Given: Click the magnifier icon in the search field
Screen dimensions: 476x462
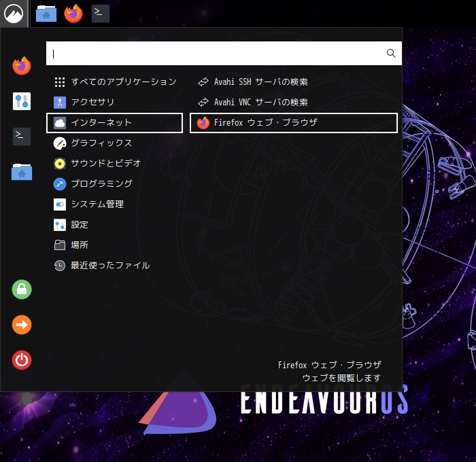Looking at the screenshot, I should tap(391, 54).
